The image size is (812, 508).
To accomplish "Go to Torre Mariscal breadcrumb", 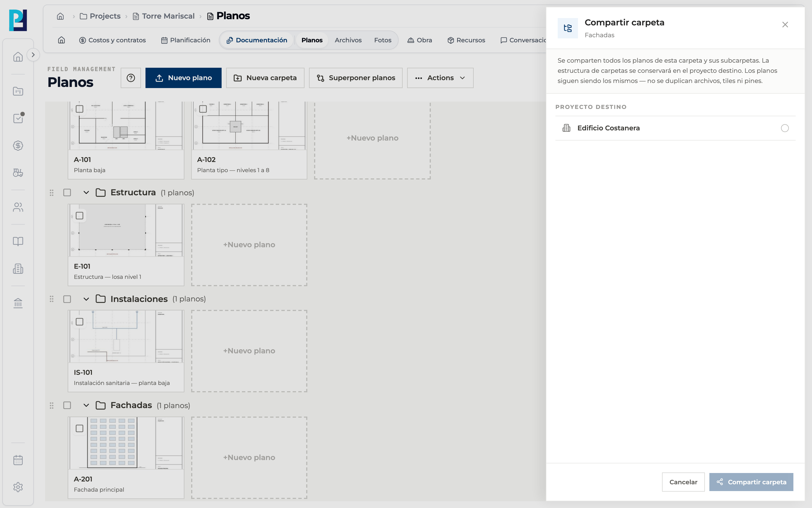I will click(164, 16).
